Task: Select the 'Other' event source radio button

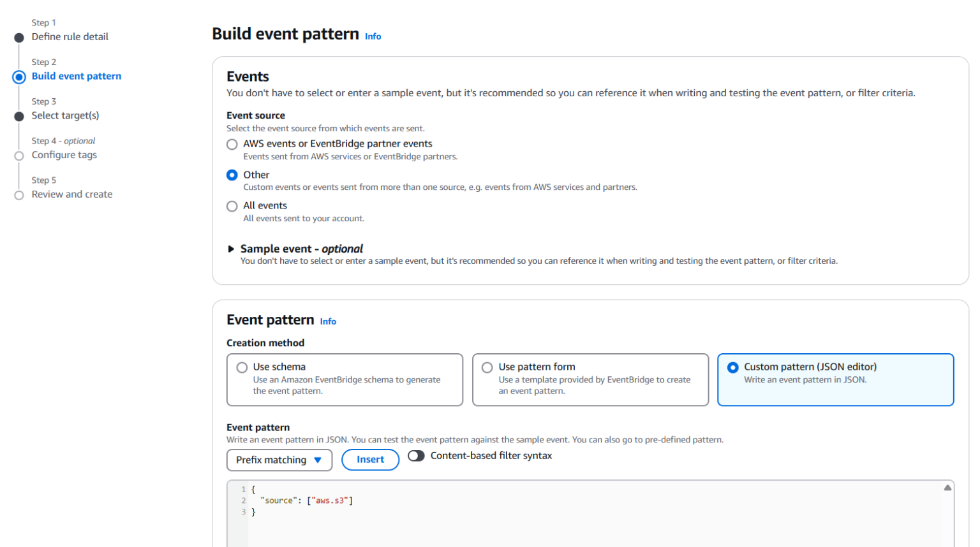Action: tap(232, 175)
